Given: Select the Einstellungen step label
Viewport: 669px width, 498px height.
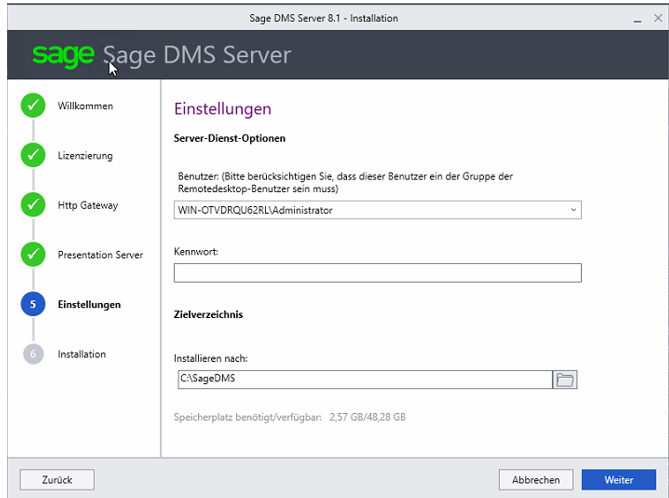Looking at the screenshot, I should 89,305.
